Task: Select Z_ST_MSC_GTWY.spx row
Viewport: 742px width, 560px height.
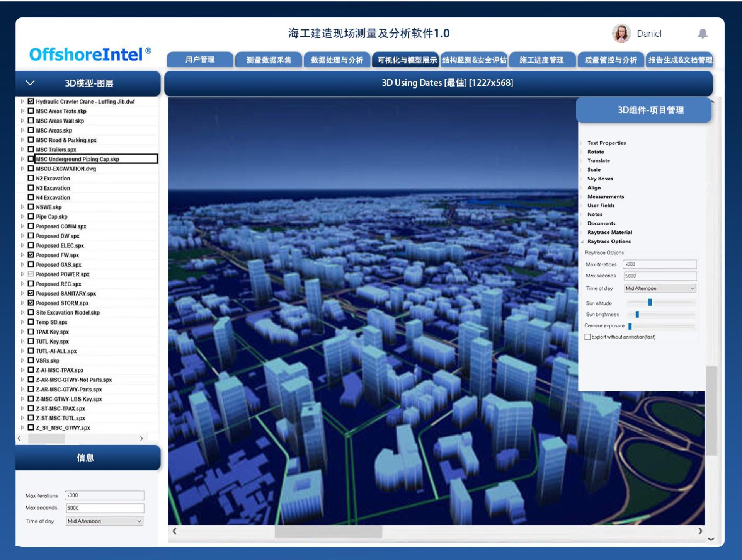Action: coord(63,427)
